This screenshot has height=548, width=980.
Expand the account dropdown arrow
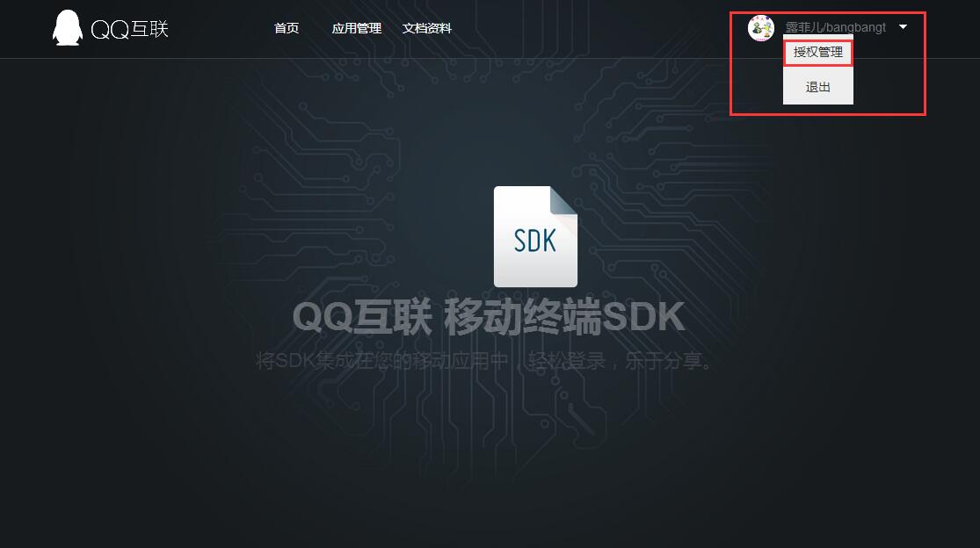[903, 27]
